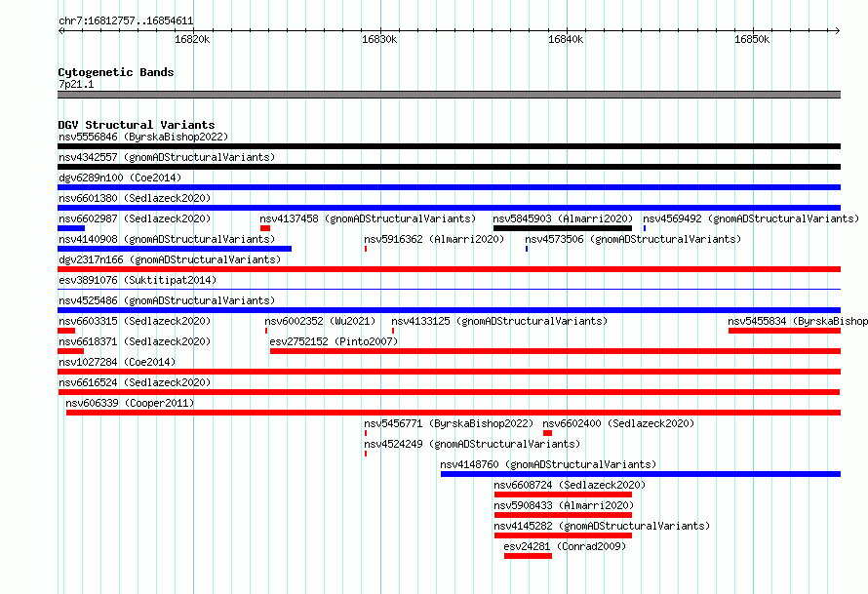Click nsv606339 (Cooper2011) label
The image size is (868, 594).
pyautogui.click(x=130, y=403)
